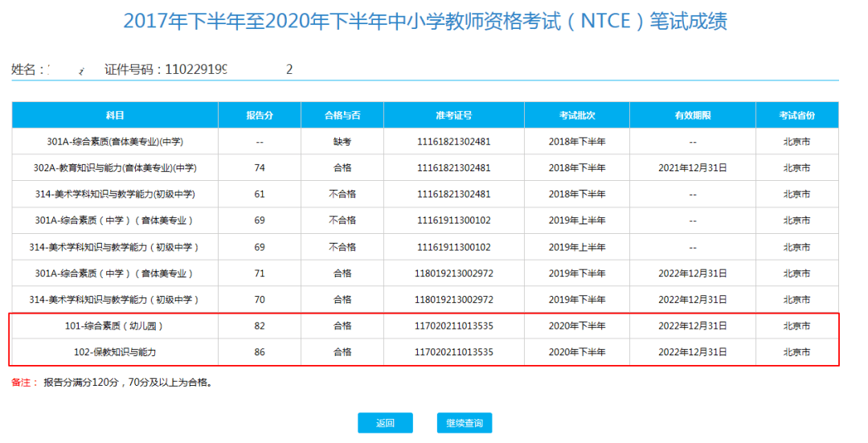
Task: Click 2019年下半年 in the score 70 row
Action: (577, 300)
